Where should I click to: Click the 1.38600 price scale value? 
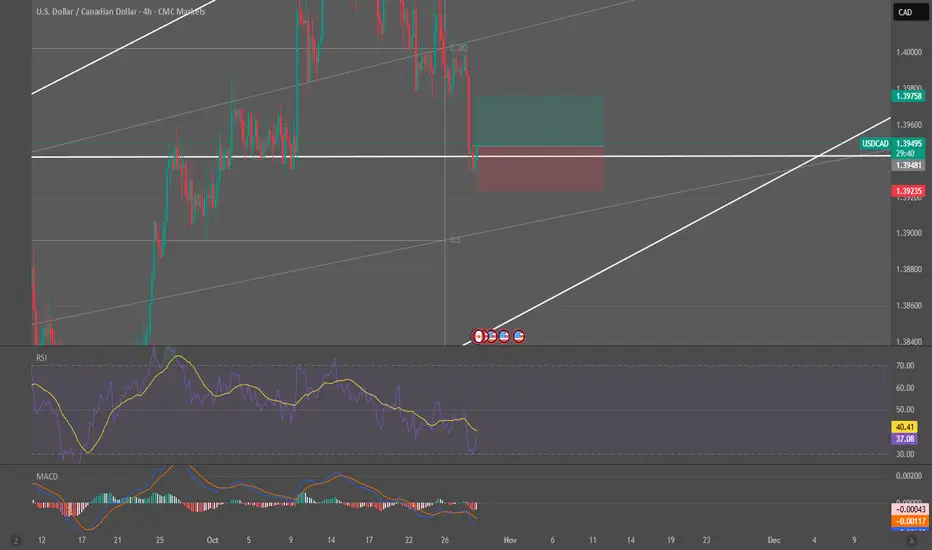909,306
